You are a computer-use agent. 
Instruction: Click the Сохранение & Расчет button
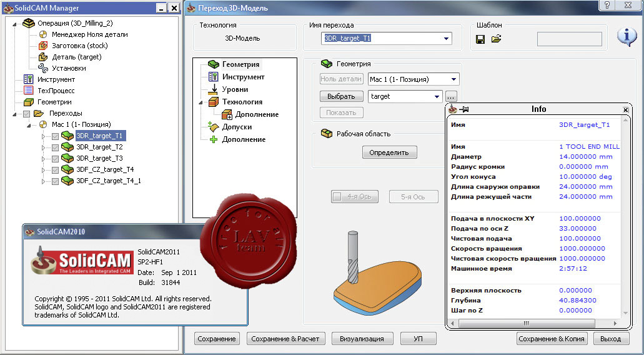(285, 339)
